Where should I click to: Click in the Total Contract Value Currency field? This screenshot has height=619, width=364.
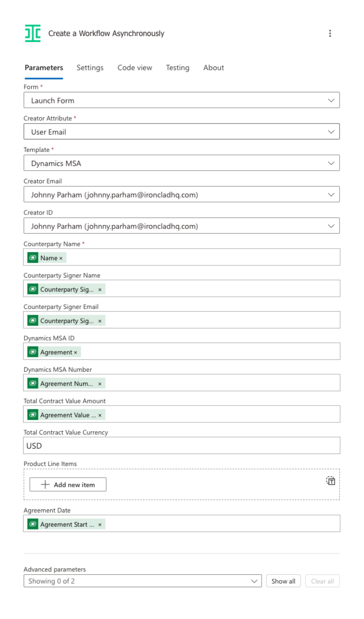(x=182, y=445)
